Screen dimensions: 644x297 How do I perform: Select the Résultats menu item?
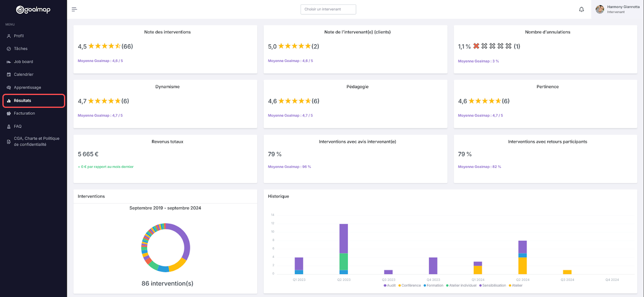[34, 101]
